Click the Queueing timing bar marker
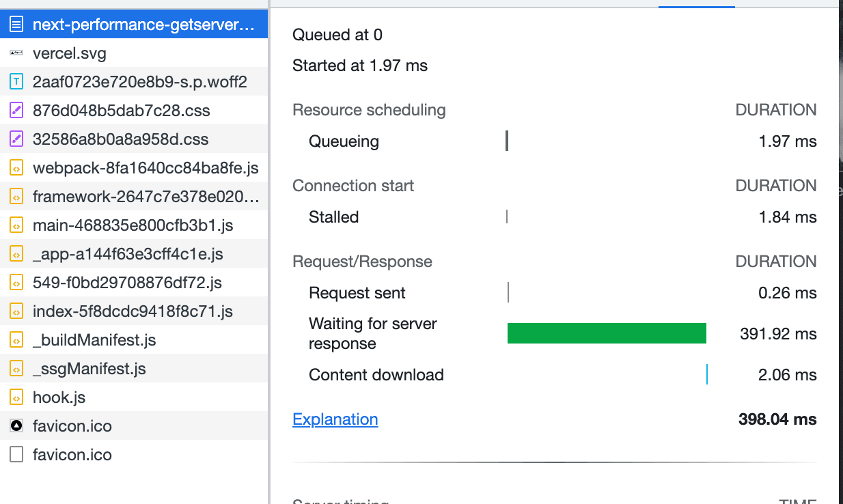Image resolution: width=843 pixels, height=504 pixels. (x=507, y=141)
